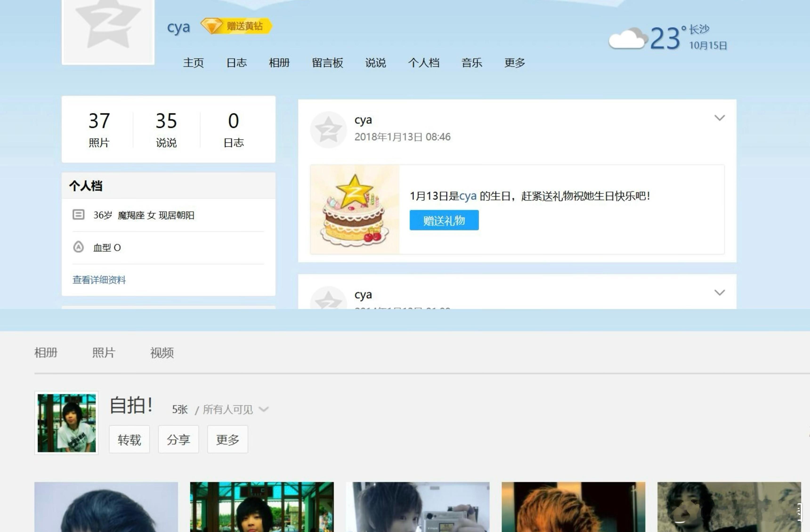Image resolution: width=810 pixels, height=532 pixels.
Task: Expand the second post's chevron menu
Action: [720, 293]
